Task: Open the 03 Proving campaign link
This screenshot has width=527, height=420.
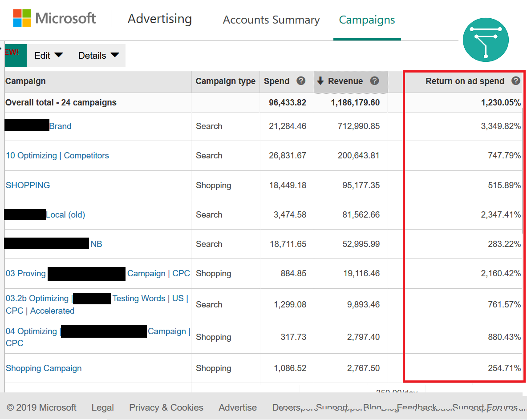Action: 98,274
